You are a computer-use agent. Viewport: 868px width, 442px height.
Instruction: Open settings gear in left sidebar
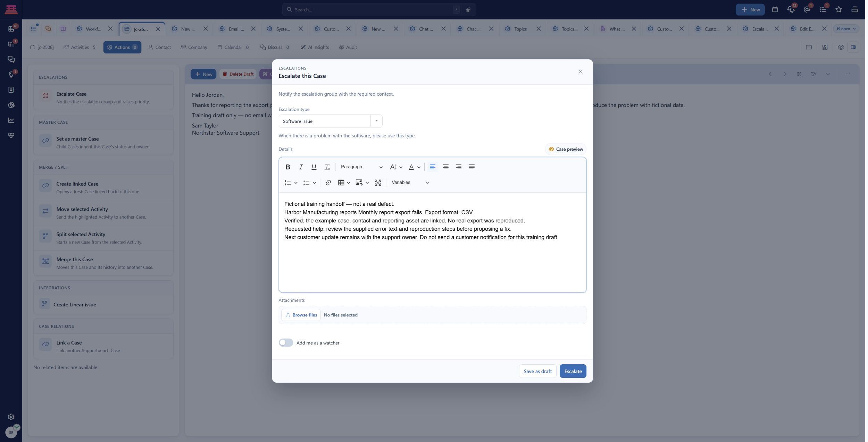(x=11, y=417)
